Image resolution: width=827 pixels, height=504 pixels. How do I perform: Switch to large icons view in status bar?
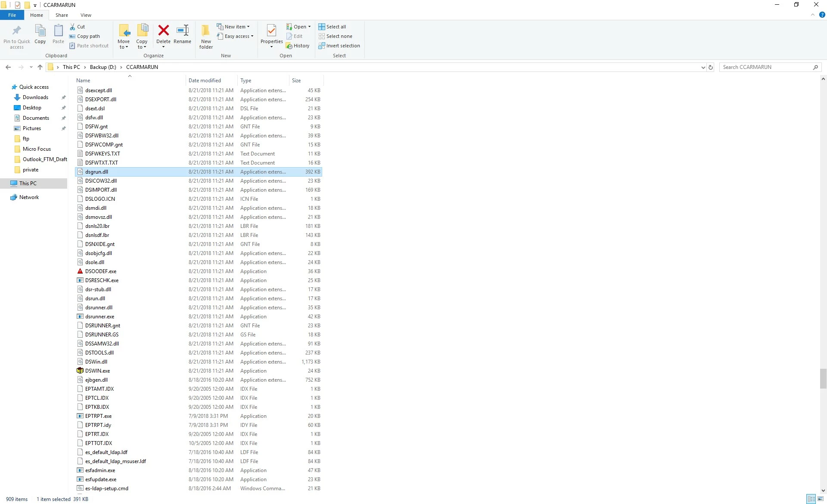point(820,499)
